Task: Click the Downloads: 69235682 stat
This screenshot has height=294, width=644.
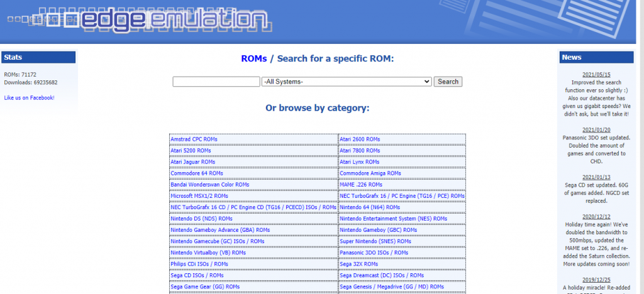Action: (x=31, y=82)
